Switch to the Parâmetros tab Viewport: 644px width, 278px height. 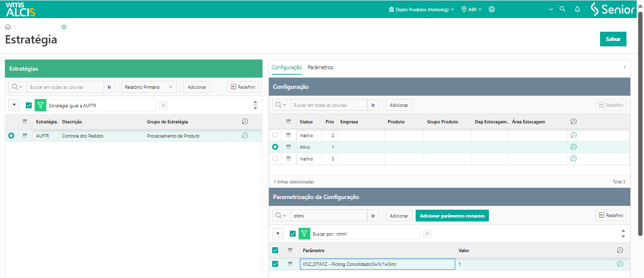321,67
